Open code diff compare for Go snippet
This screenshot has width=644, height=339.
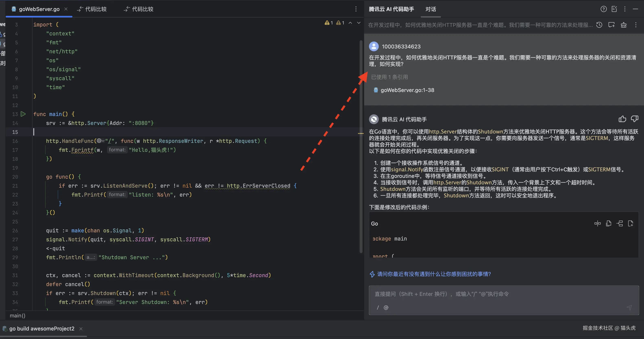[597, 223]
